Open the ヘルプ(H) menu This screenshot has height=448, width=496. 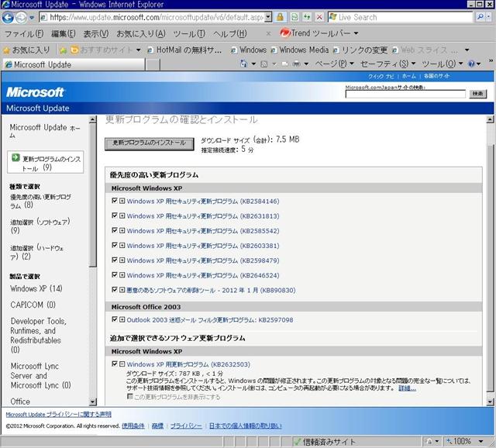tap(229, 33)
